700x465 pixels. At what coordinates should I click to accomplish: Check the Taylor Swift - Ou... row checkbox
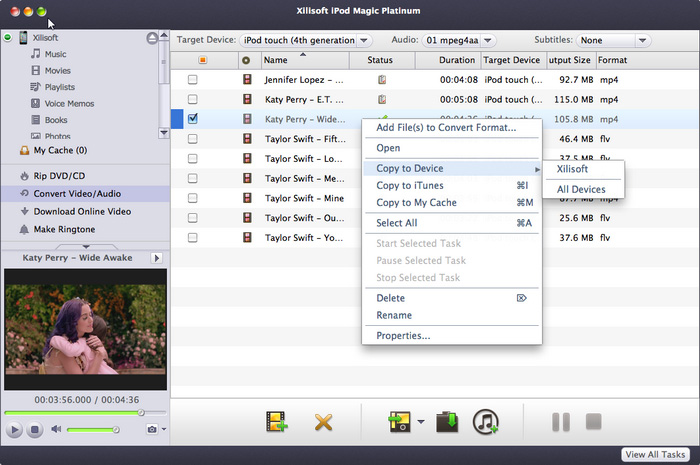click(x=192, y=218)
